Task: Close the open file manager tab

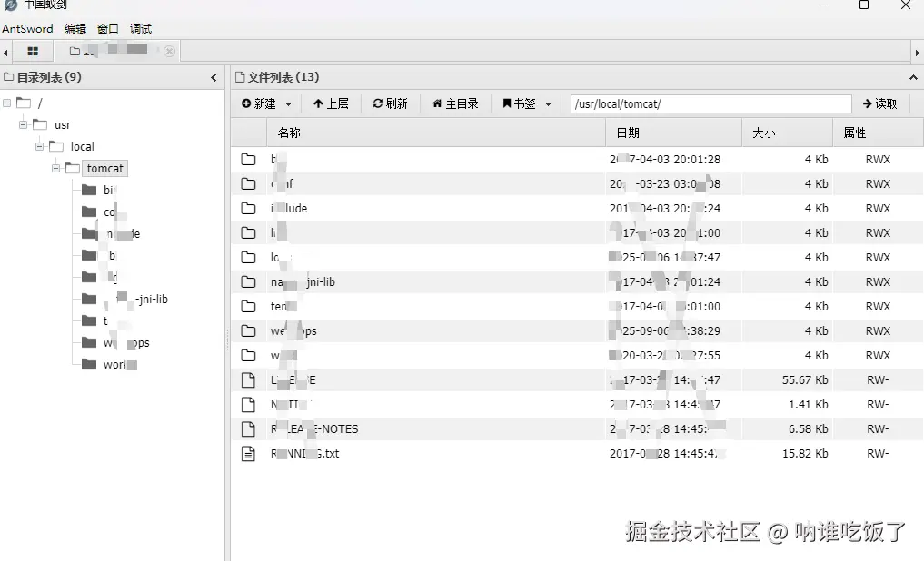Action: (x=169, y=51)
